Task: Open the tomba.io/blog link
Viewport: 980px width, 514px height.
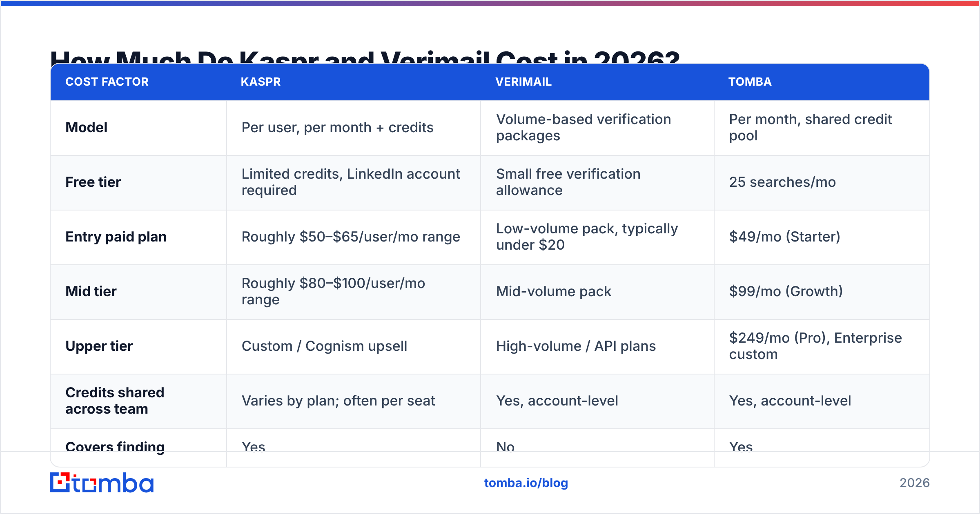Action: tap(526, 483)
